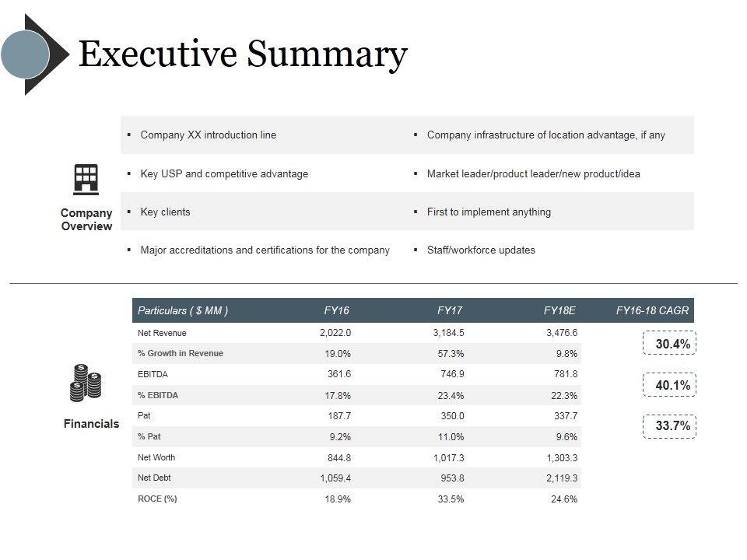This screenshot has width=747, height=560.
Task: Select the Net Revenue row label
Action: point(162,333)
